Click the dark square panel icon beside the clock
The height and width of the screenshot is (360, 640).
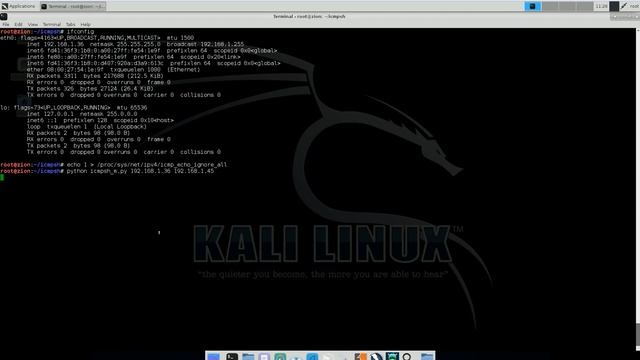pyautogui.click(x=614, y=6)
